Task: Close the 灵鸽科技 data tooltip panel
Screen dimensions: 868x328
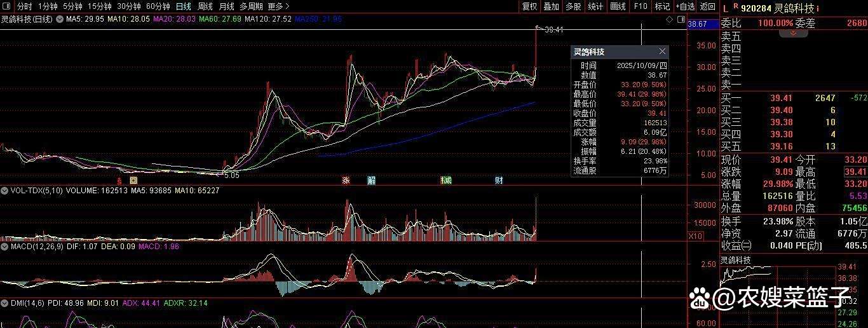Action: coord(662,51)
